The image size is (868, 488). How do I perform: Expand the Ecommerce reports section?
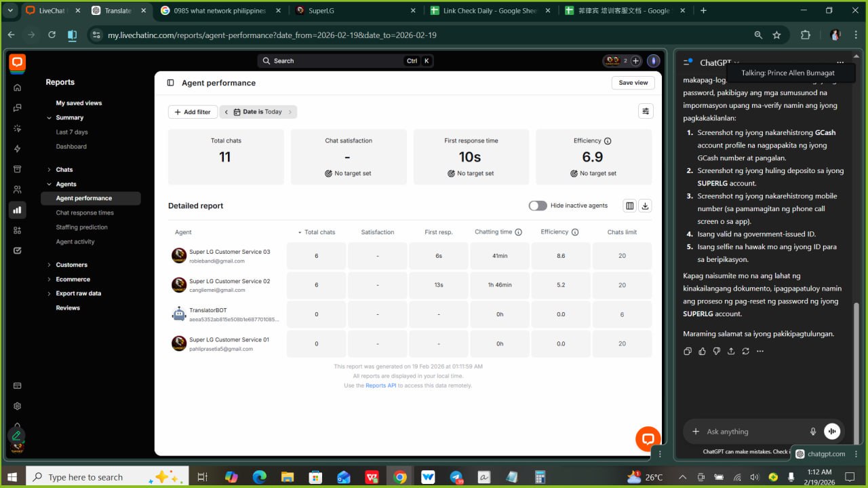point(49,280)
